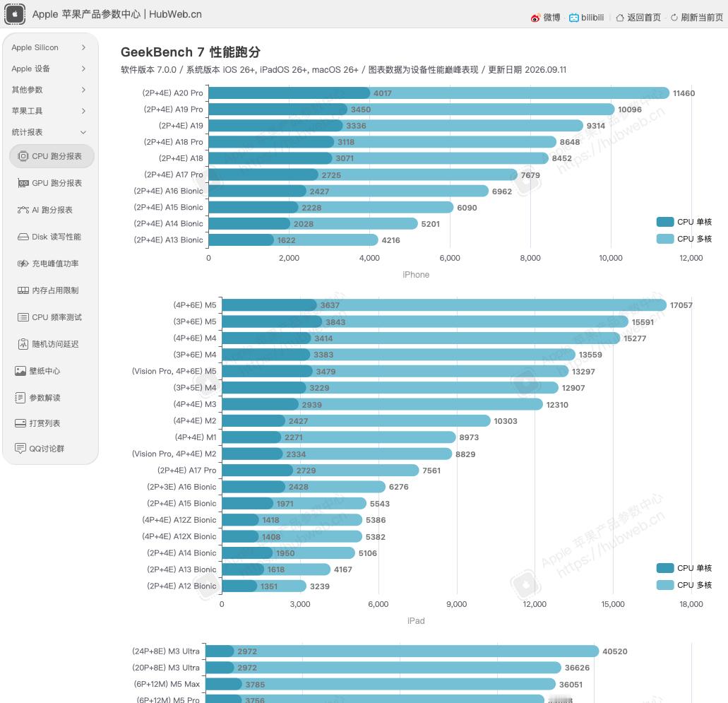Click the 打赏列表 card icon

20,423
